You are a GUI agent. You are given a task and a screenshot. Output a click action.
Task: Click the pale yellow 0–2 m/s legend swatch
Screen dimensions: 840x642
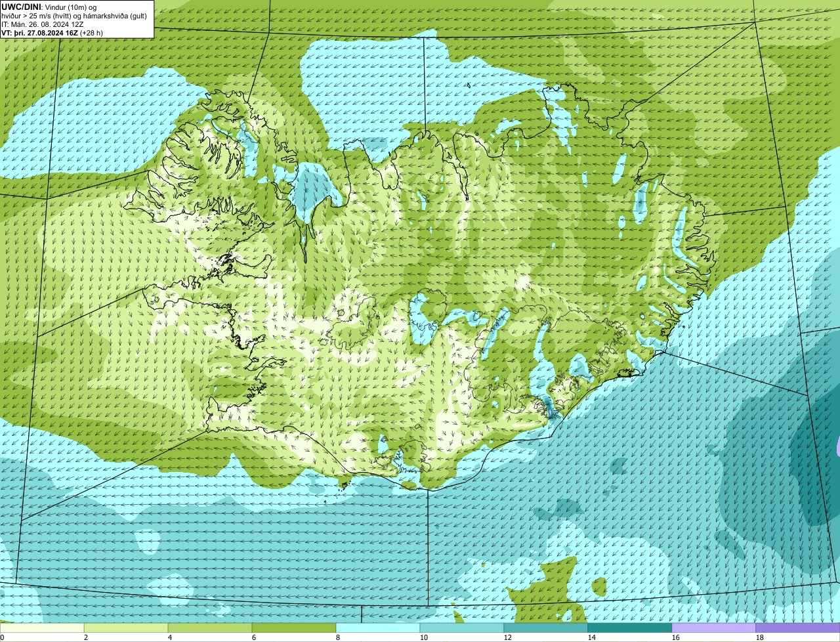click(x=42, y=628)
